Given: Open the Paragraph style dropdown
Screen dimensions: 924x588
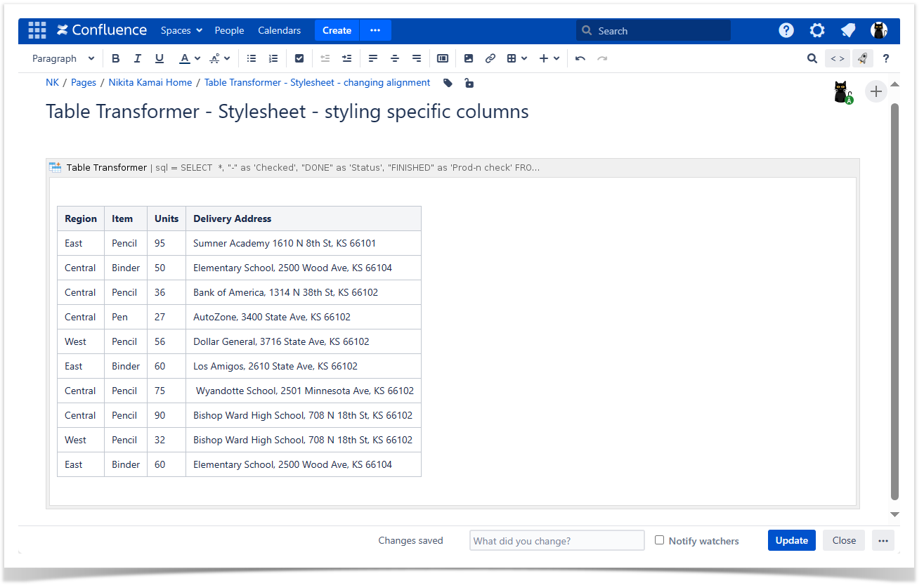Looking at the screenshot, I should (63, 58).
